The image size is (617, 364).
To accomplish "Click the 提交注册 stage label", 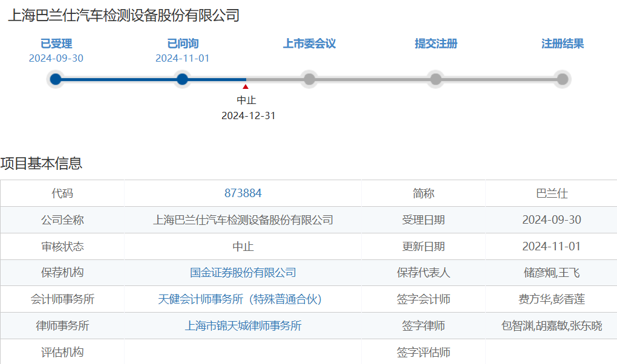I will click(x=436, y=44).
